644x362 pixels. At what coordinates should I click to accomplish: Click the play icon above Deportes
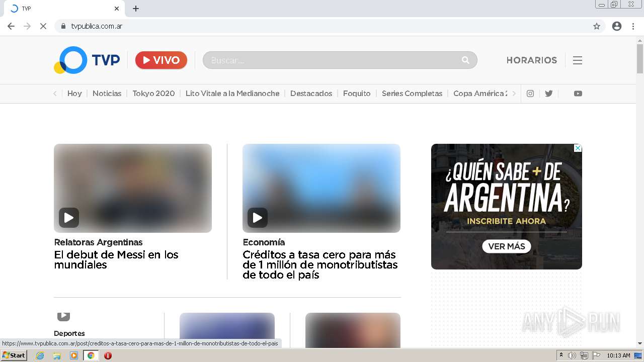pos(63,316)
